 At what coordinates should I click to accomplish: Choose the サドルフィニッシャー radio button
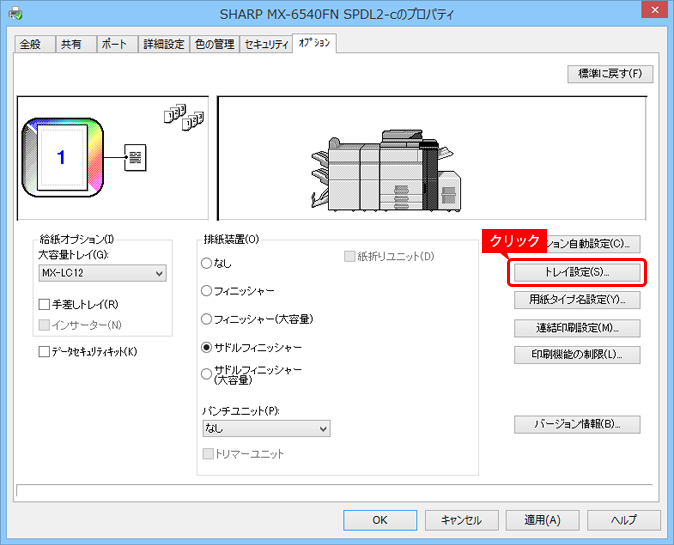tap(207, 347)
